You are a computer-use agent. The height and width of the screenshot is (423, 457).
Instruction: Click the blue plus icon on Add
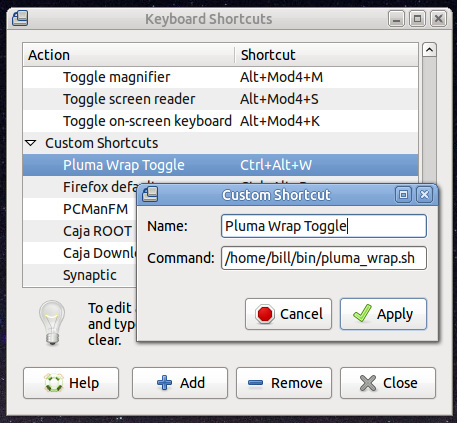pyautogui.click(x=164, y=383)
